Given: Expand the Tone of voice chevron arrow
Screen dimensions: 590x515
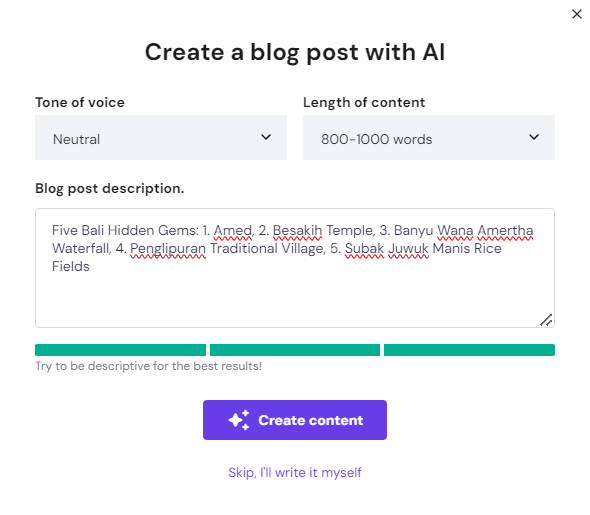Looking at the screenshot, I should tap(266, 137).
